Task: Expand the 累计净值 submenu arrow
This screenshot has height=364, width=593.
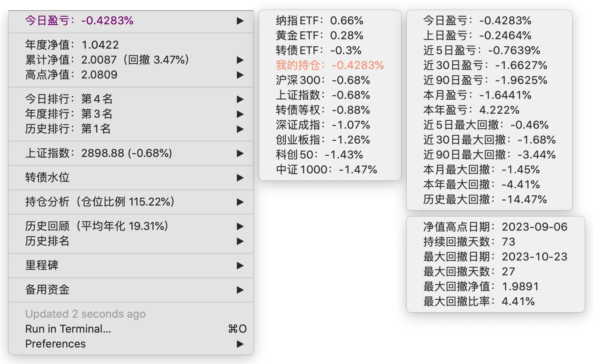Action: coord(240,60)
